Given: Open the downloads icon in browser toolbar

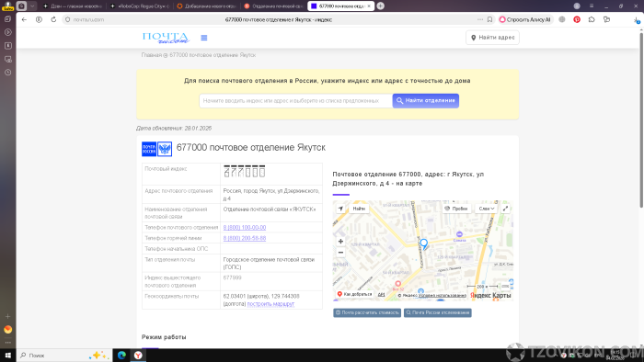Looking at the screenshot, I should tap(637, 19).
